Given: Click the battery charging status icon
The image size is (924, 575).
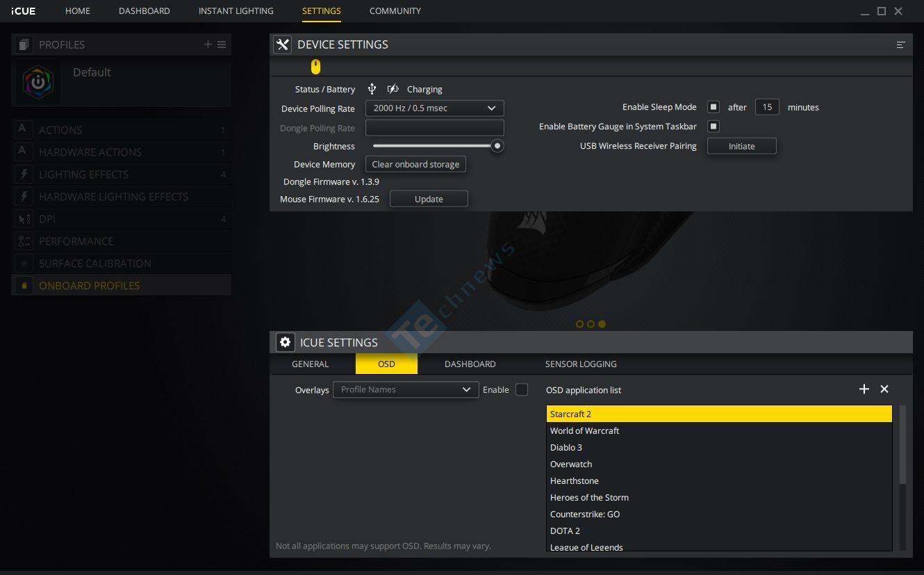Looking at the screenshot, I should 393,89.
